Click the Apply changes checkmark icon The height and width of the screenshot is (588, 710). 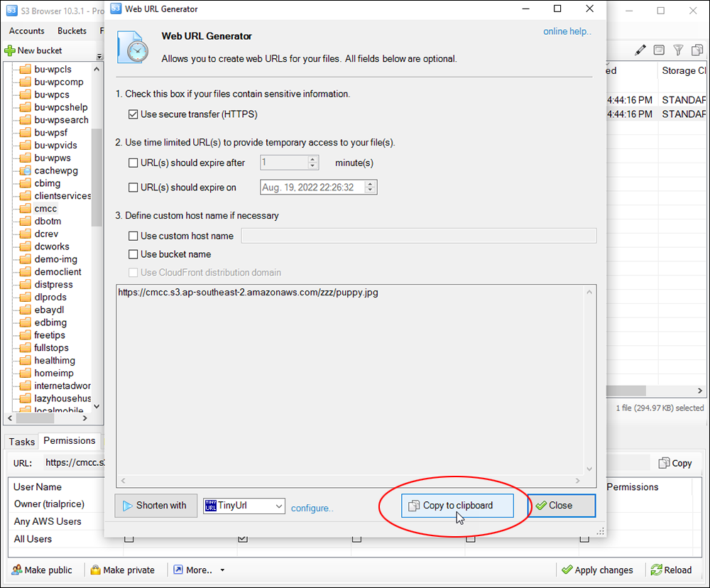(567, 570)
